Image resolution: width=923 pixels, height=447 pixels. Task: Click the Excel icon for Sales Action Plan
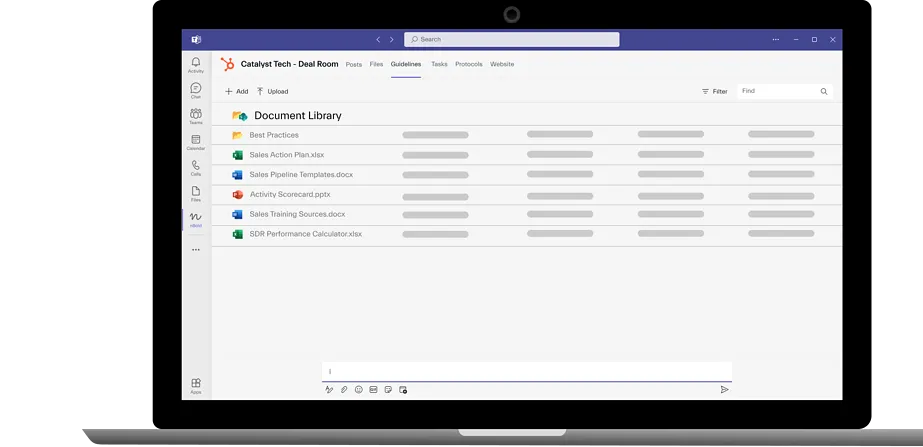point(237,155)
